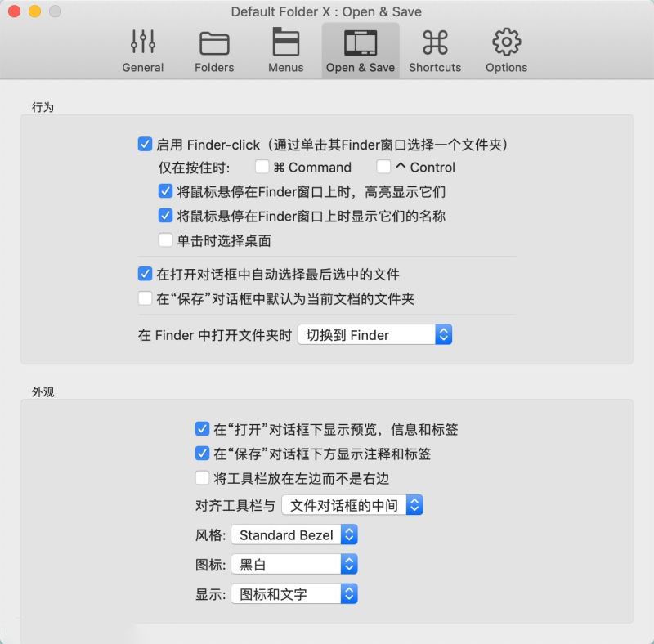Open the Menus preferences pane
The image size is (654, 644).
[x=285, y=51]
